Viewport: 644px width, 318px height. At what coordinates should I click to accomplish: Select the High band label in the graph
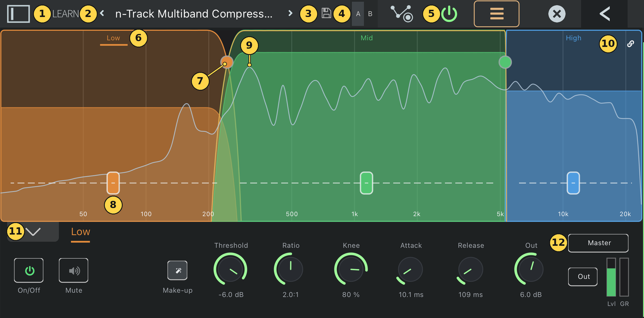574,38
